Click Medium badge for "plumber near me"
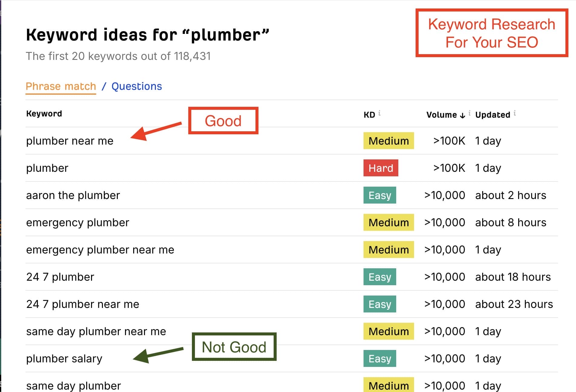This screenshot has width=576, height=392. 389,141
